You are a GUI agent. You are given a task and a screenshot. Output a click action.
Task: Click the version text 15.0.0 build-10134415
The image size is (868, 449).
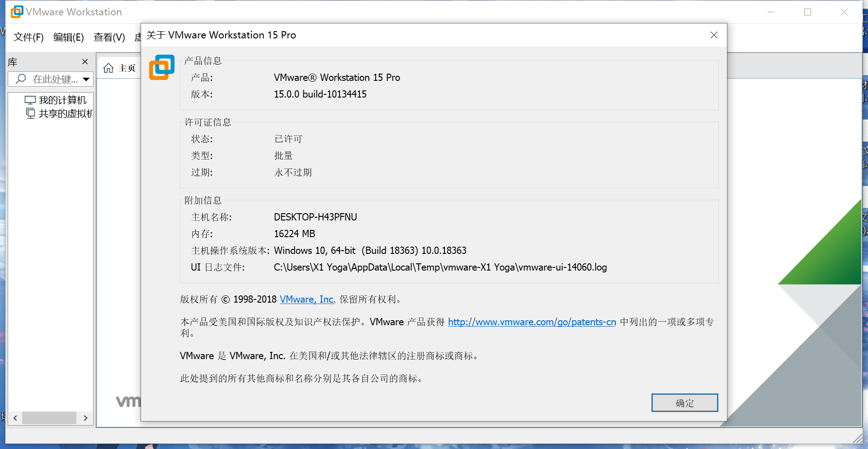click(x=320, y=94)
